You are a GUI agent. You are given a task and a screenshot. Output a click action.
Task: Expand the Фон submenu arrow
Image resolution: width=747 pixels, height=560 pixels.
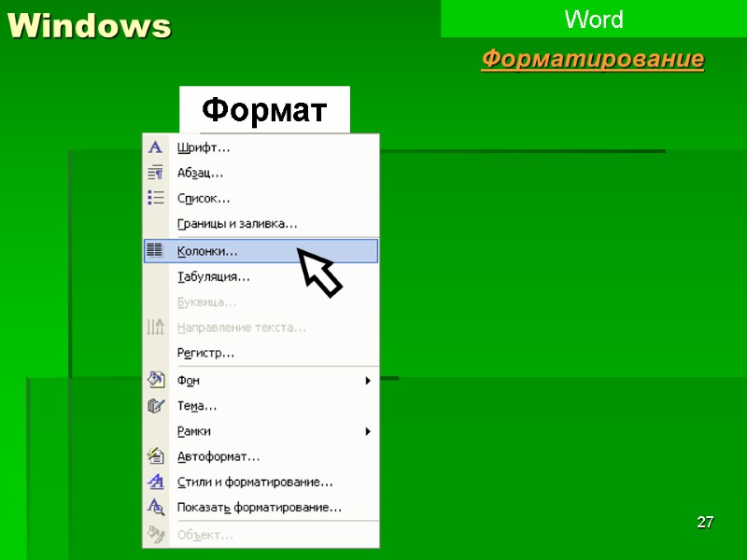tap(367, 381)
